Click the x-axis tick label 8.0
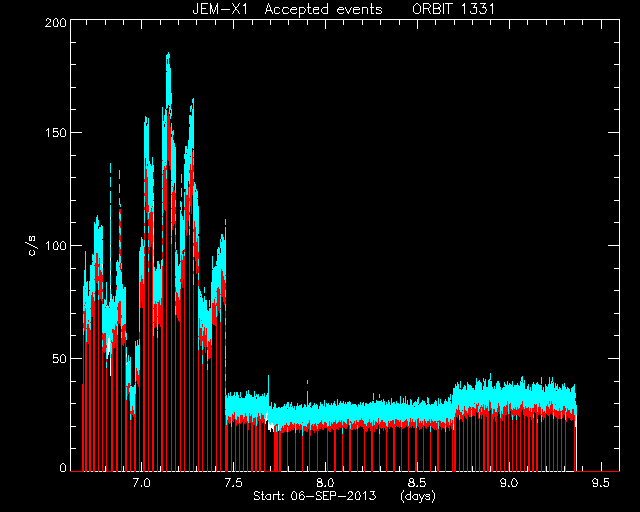 [x=325, y=483]
